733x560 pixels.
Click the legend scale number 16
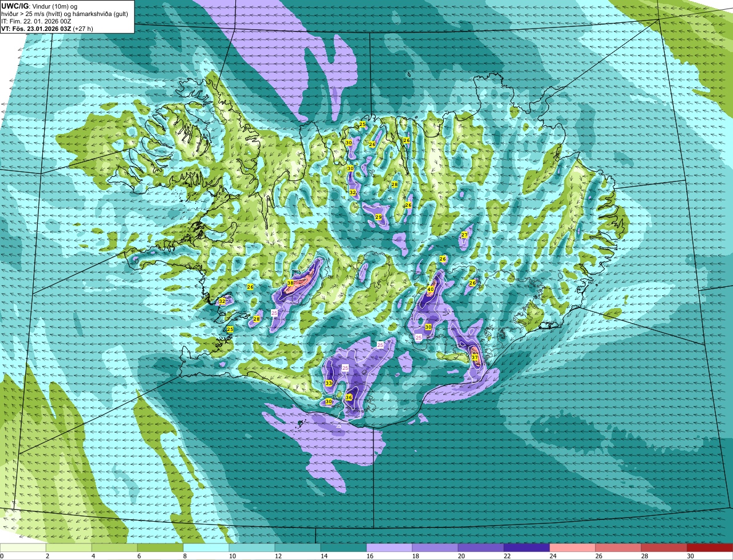click(370, 556)
